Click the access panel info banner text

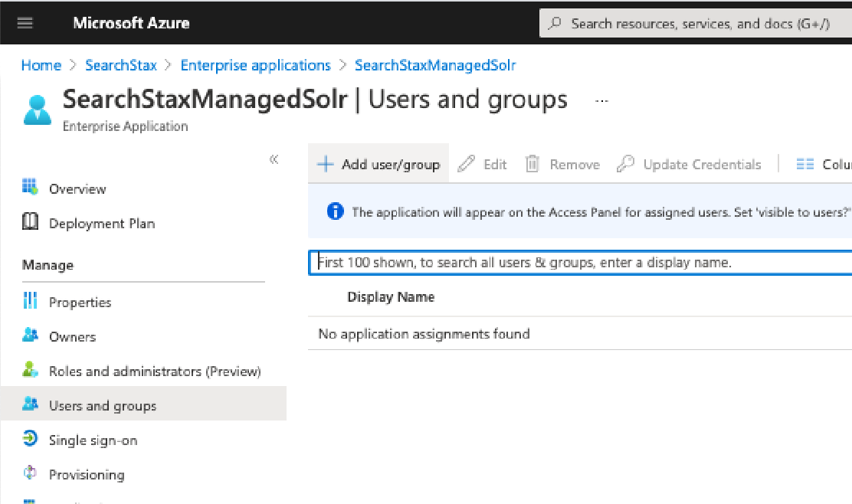(x=600, y=212)
